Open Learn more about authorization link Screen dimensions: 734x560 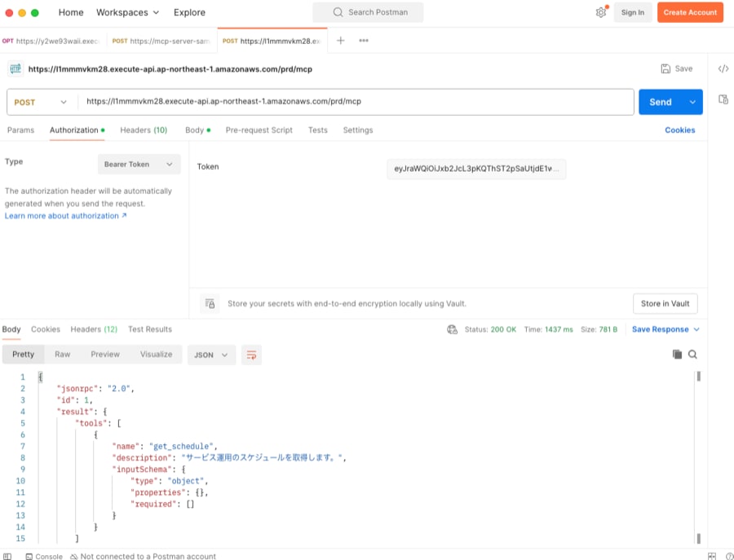point(65,216)
